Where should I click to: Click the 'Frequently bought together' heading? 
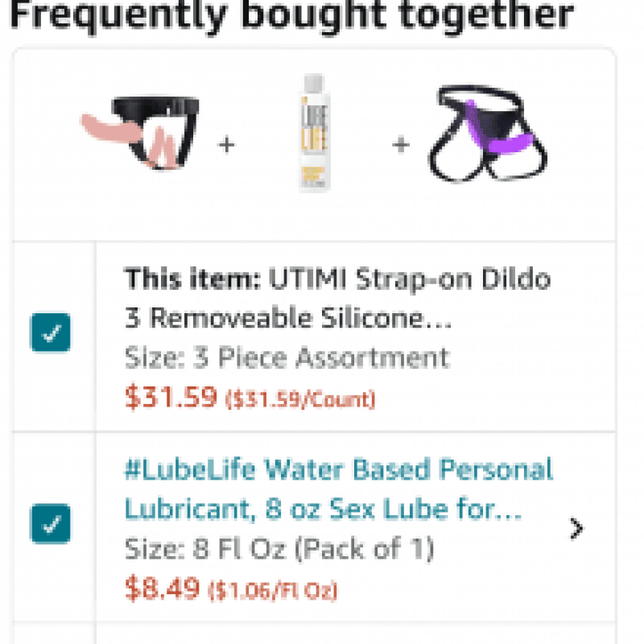[x=290, y=14]
